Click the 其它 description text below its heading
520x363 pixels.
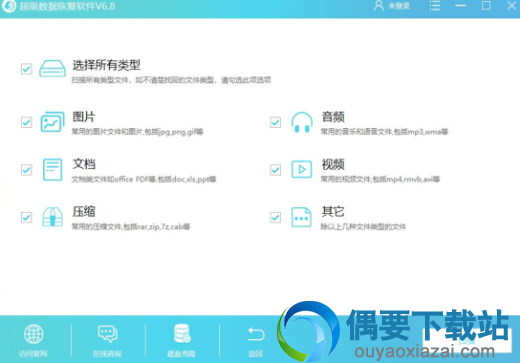point(363,227)
